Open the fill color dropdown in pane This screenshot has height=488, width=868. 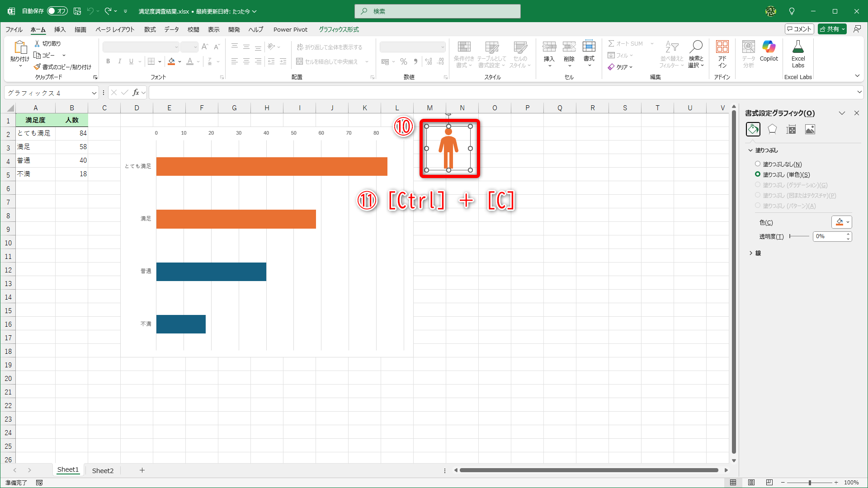[x=848, y=222]
